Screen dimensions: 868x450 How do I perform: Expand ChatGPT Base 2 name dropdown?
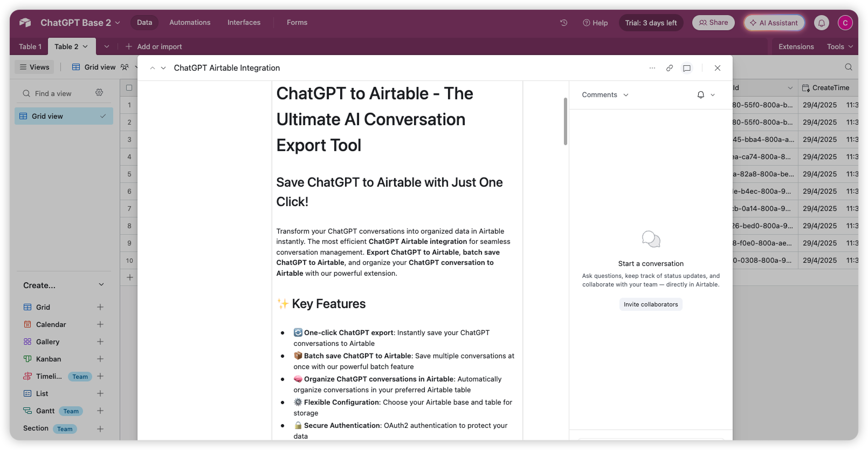pyautogui.click(x=118, y=23)
